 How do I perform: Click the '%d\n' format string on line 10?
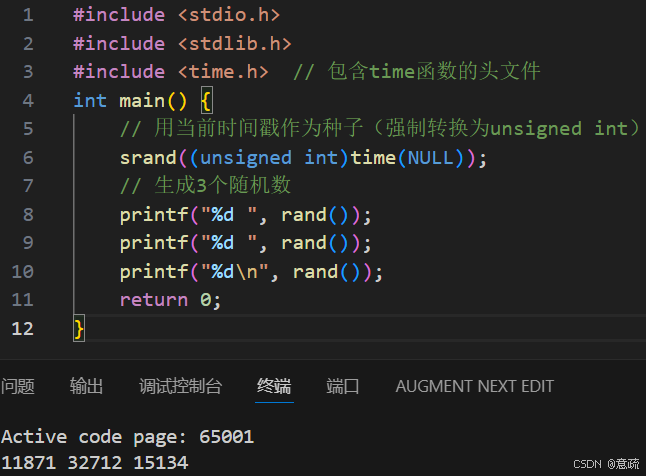(234, 272)
